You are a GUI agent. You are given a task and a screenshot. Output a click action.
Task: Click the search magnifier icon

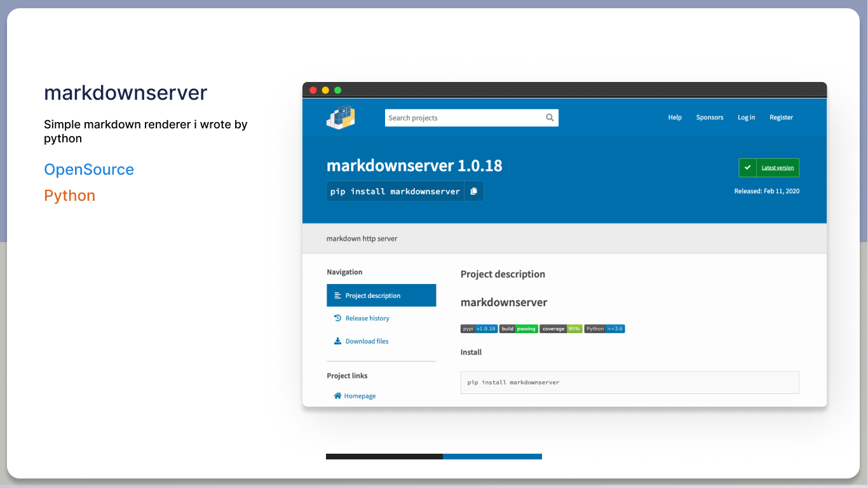click(x=550, y=118)
